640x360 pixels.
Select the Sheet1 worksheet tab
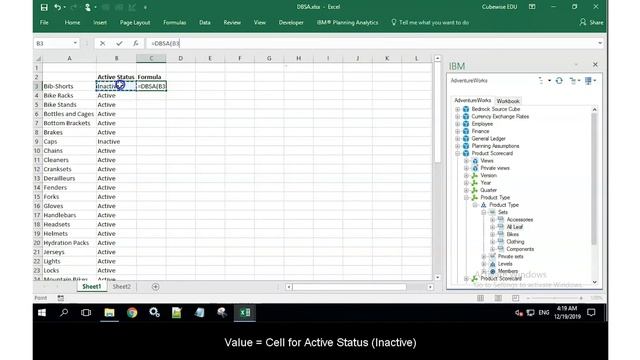click(x=91, y=287)
